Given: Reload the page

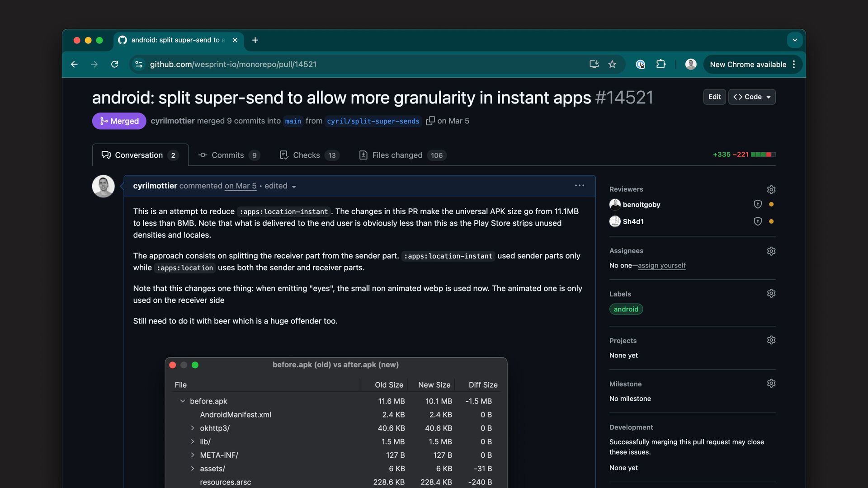Looking at the screenshot, I should click(x=115, y=65).
